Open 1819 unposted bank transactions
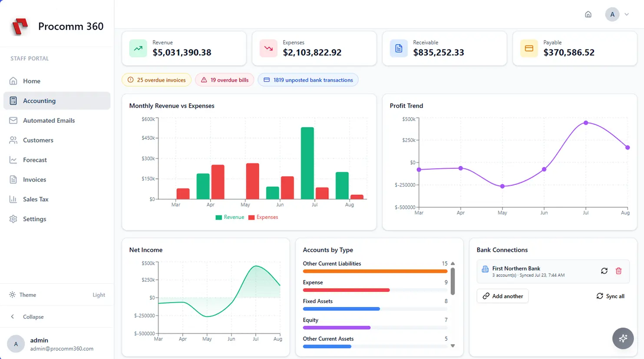Viewport: 644px width, 359px height. [308, 80]
